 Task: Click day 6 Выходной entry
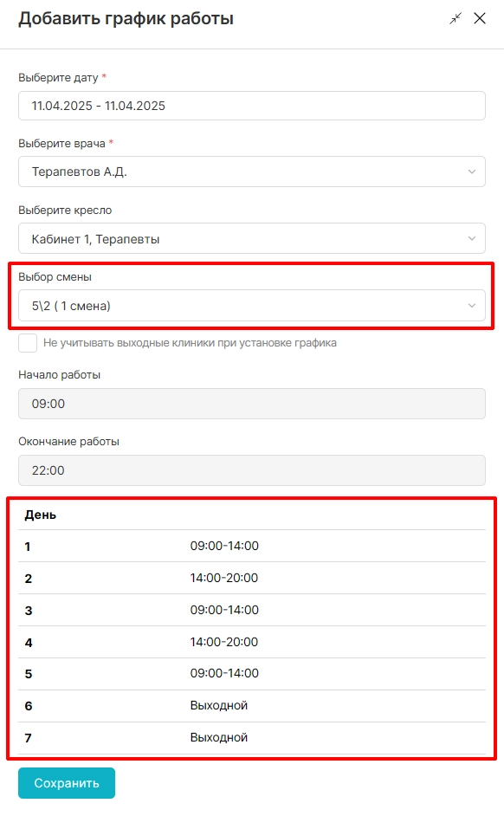219,706
